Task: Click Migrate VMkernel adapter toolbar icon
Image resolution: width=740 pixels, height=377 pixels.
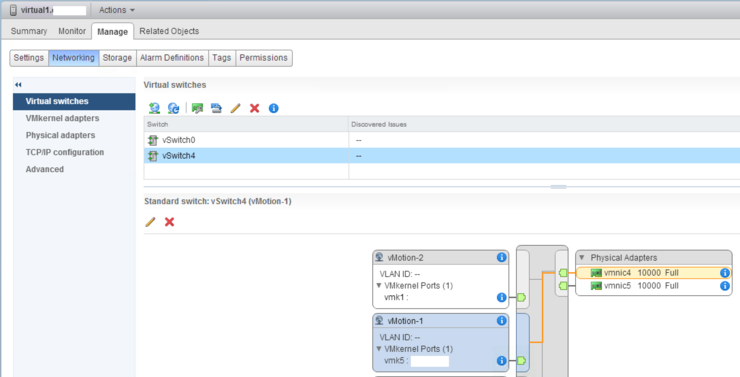Action: pos(216,108)
